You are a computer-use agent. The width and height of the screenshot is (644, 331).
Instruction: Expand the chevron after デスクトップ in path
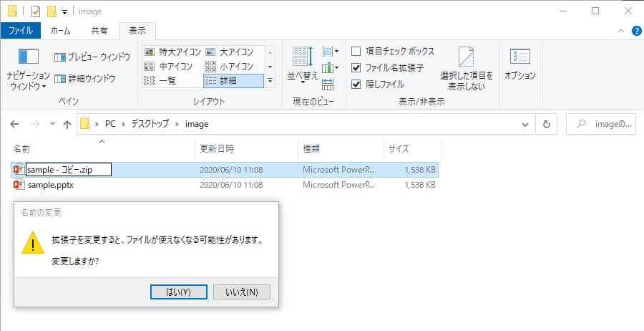pyautogui.click(x=177, y=124)
